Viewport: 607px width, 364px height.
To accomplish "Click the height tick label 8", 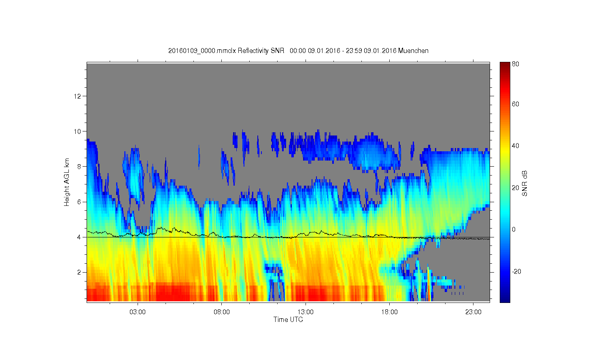I will pyautogui.click(x=80, y=166).
